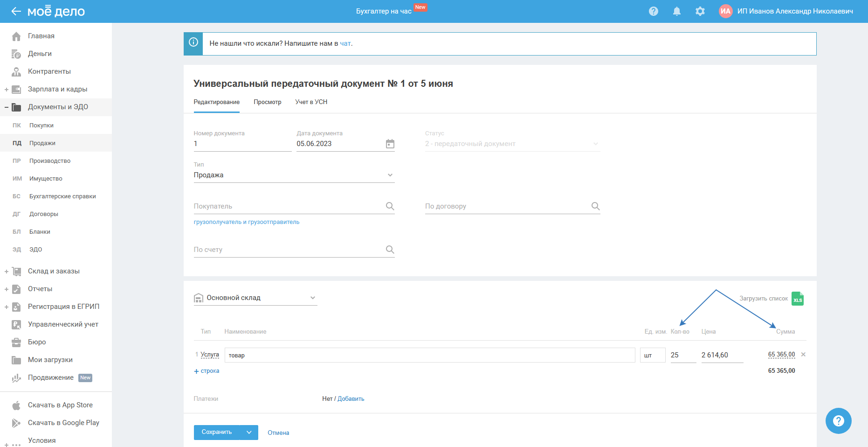Click the Цена field with 2 614,60
The height and width of the screenshot is (447, 868).
(x=723, y=355)
